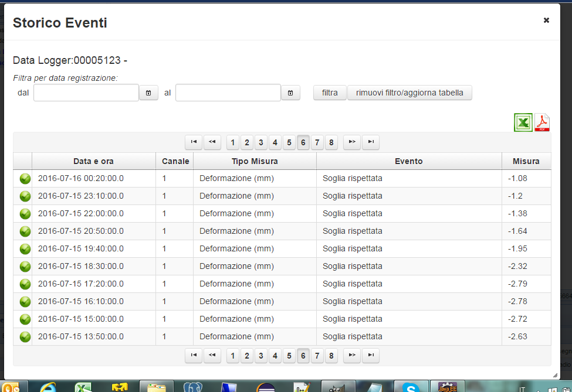Click status icon of 2016-07-16 00:20:00 row

[25, 179]
